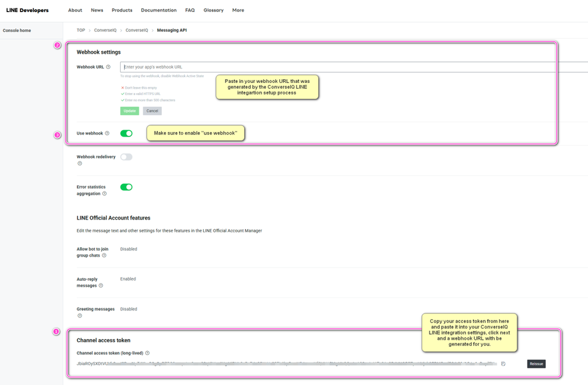Open the More menu
Screen dimensions: 588x385
(x=238, y=10)
